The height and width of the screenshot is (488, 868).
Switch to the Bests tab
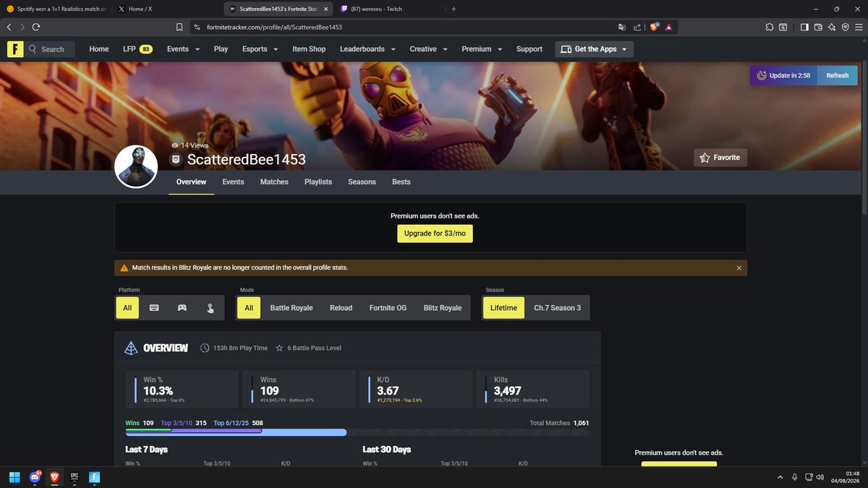(401, 182)
